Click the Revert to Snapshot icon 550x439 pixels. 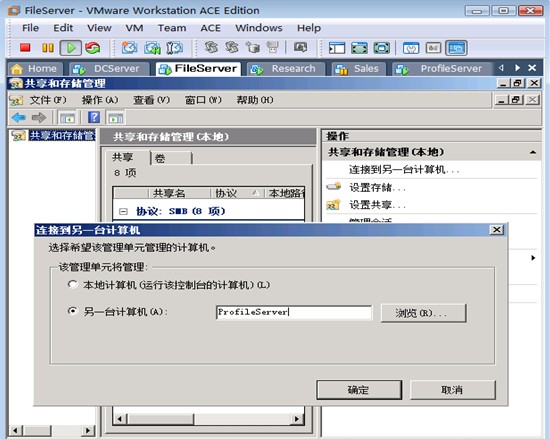point(153,48)
